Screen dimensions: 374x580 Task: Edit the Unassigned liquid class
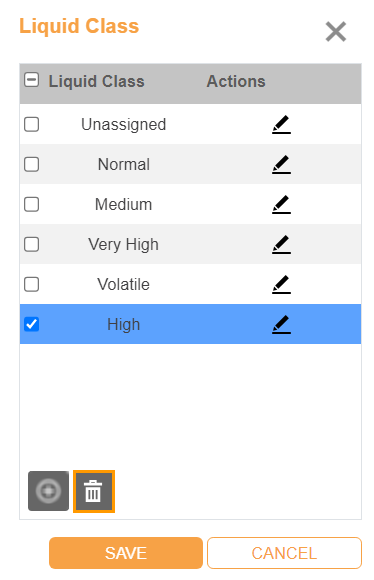[281, 124]
